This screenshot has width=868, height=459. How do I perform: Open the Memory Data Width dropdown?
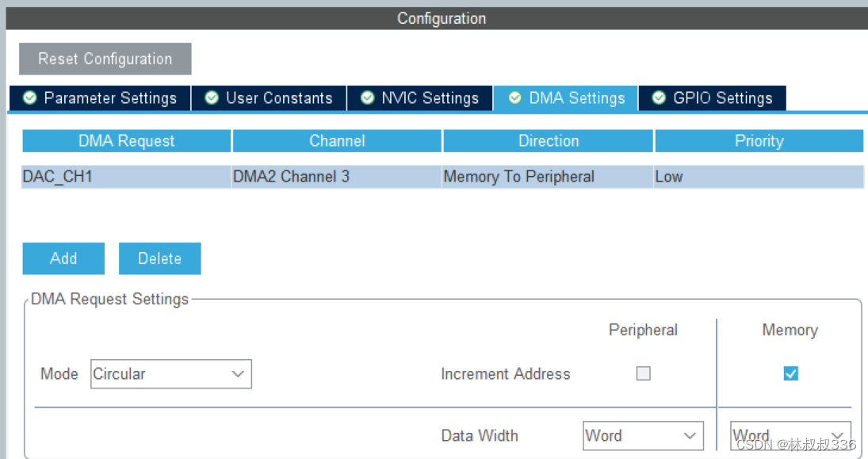[x=790, y=436]
